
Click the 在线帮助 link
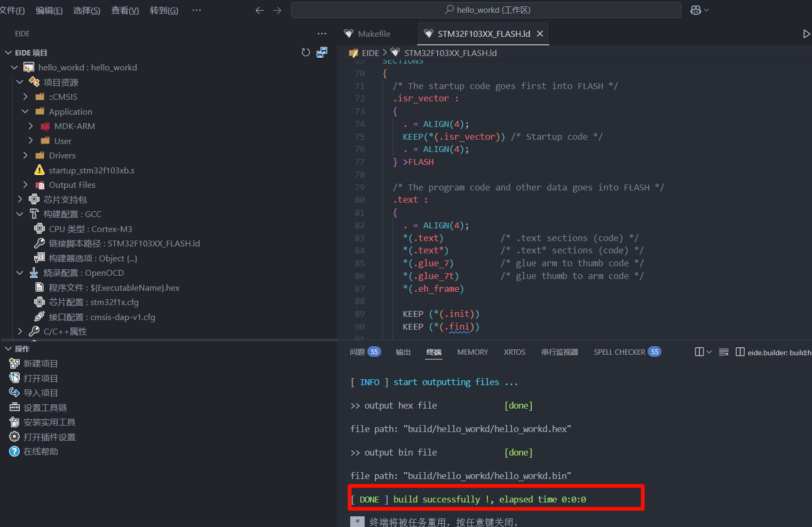pos(41,451)
